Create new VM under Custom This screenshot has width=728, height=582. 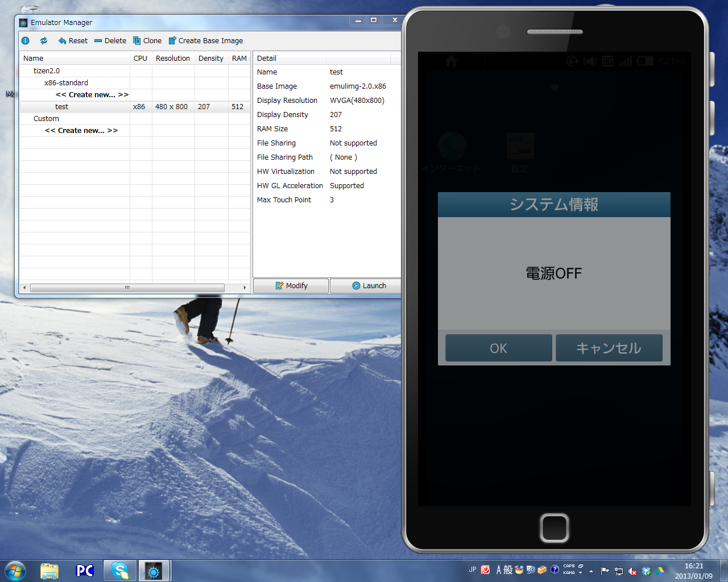[x=81, y=131]
